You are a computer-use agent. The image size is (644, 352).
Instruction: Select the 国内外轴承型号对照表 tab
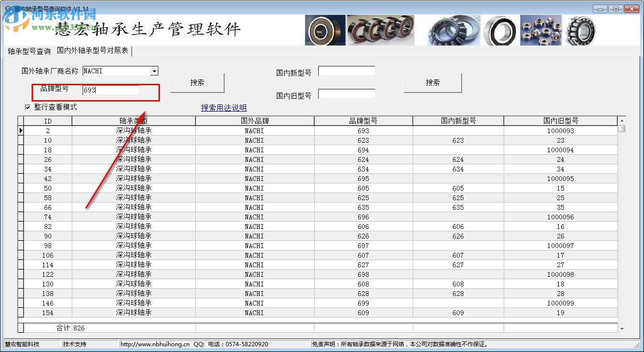click(x=93, y=50)
